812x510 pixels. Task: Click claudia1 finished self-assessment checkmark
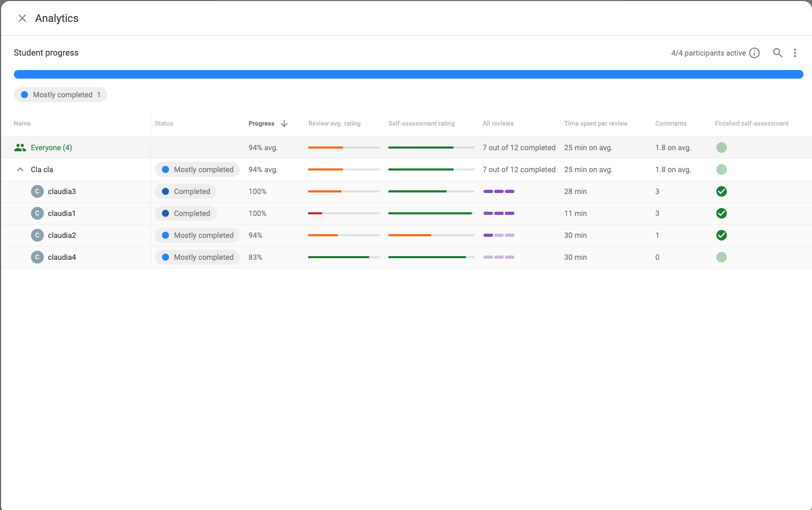721,213
